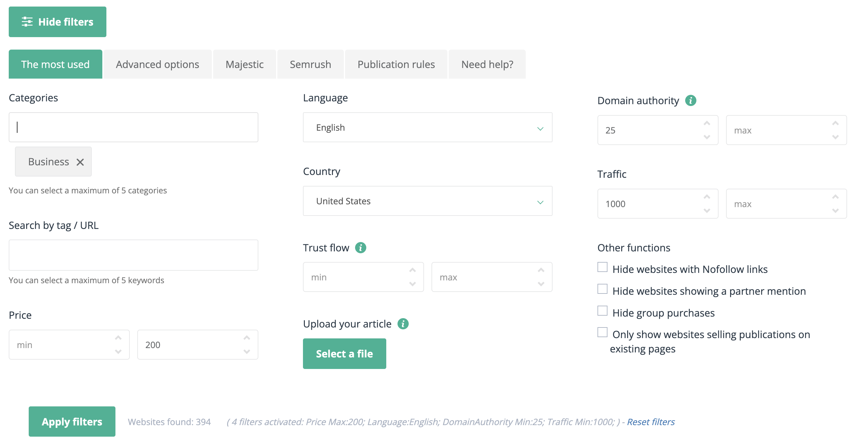
Task: Enable Hide websites with Nofollow links
Action: click(x=602, y=267)
